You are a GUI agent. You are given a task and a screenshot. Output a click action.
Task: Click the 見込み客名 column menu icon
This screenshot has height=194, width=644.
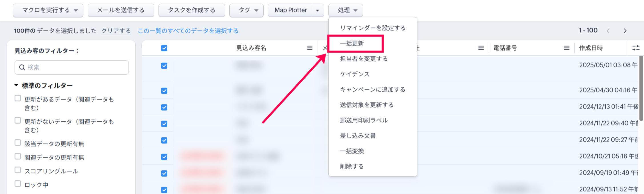[x=310, y=48]
